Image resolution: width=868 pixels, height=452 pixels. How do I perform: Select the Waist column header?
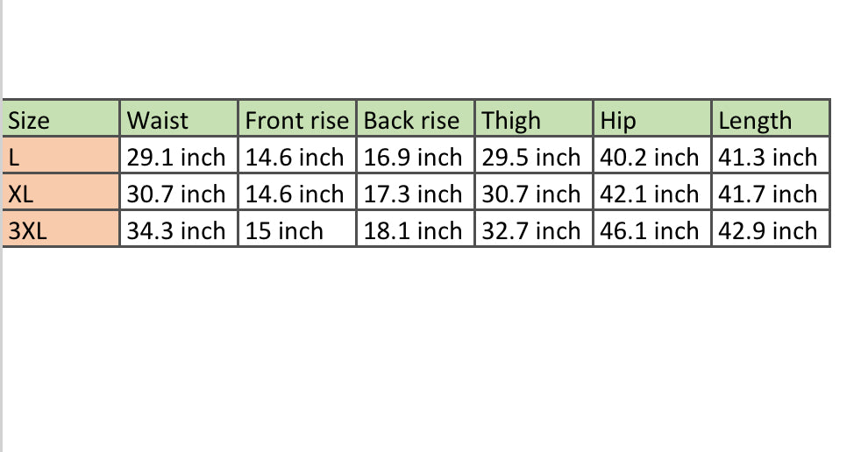[179, 120]
